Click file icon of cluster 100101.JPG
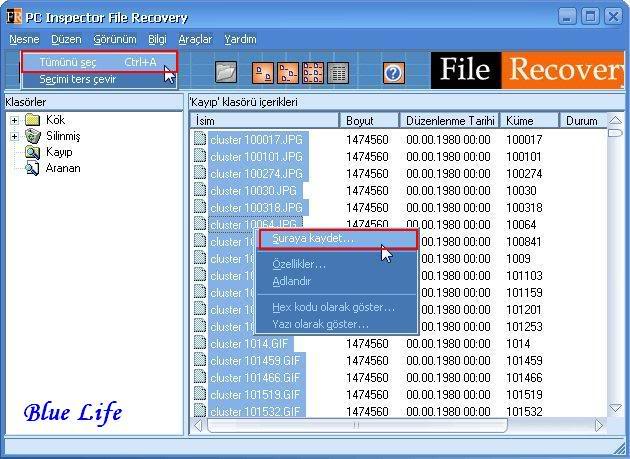 pos(200,156)
